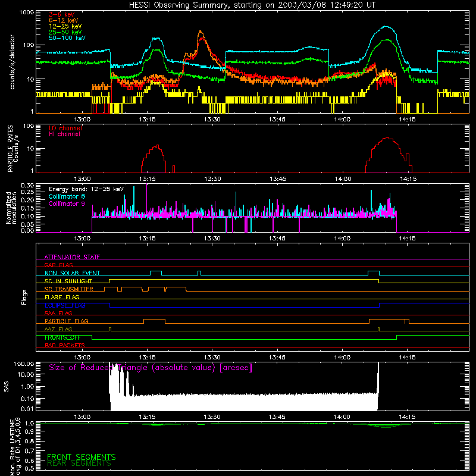Select the FLARE_FLAG label
This screenshot has width=476, height=476.
point(62,297)
